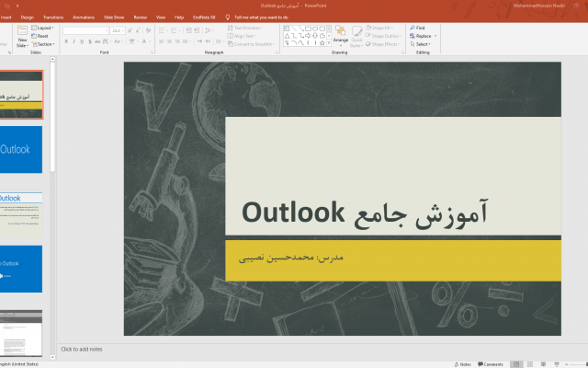Click the Increase List Level icon

click(x=197, y=30)
